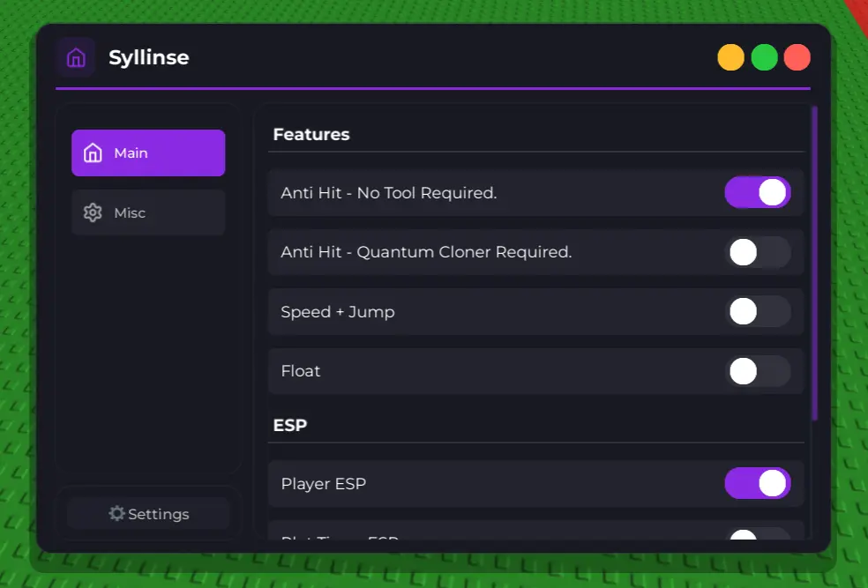Disable Anti Hit - No Tool Required toggle
868x588 pixels.
pos(757,192)
